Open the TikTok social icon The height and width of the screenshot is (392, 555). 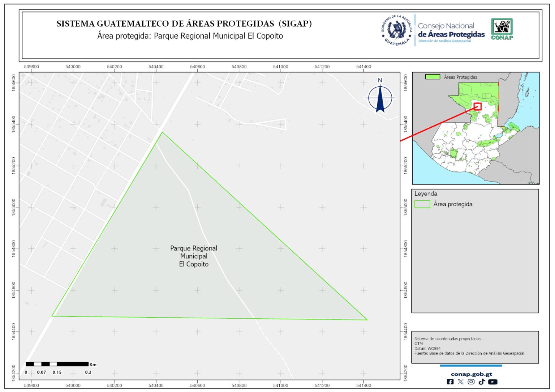[x=482, y=382]
